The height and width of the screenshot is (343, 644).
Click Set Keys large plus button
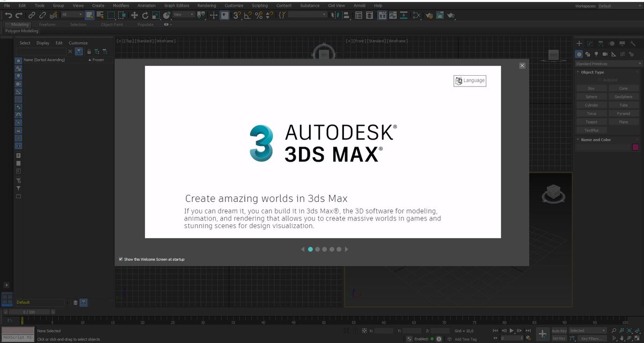[543, 334]
